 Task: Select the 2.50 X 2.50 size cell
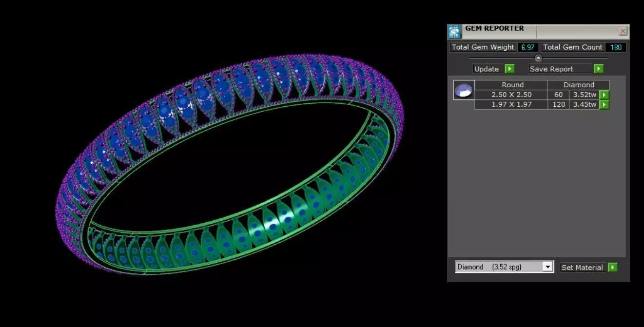pos(511,95)
